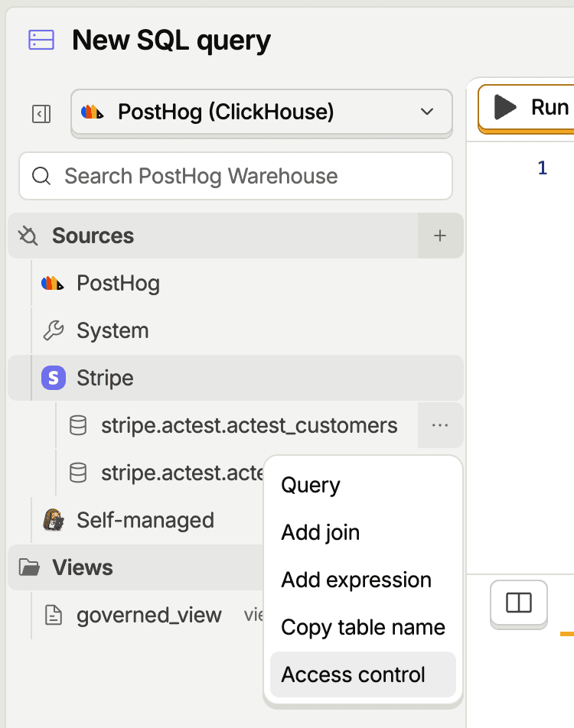Click database icon of second stripe table
Image resolution: width=574 pixels, height=728 pixels.
78,473
